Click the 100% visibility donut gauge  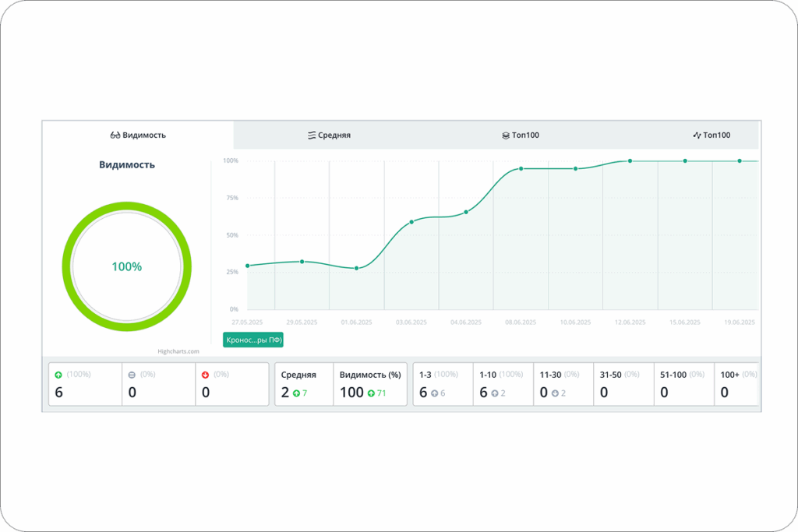click(x=127, y=266)
